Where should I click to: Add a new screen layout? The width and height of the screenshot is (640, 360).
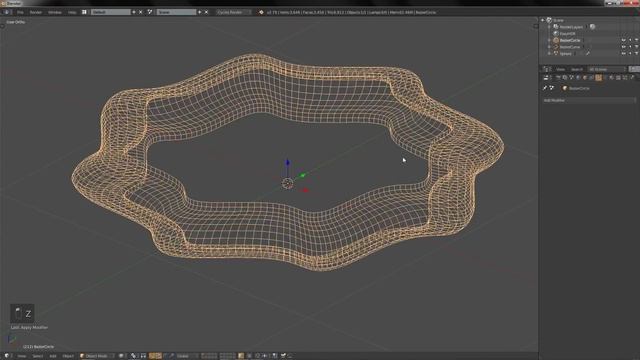[134, 12]
